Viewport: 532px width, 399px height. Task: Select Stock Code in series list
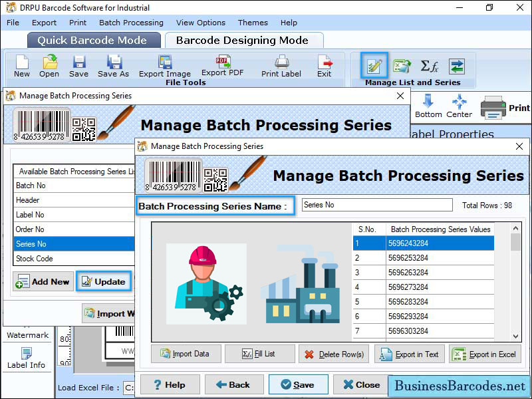74,259
